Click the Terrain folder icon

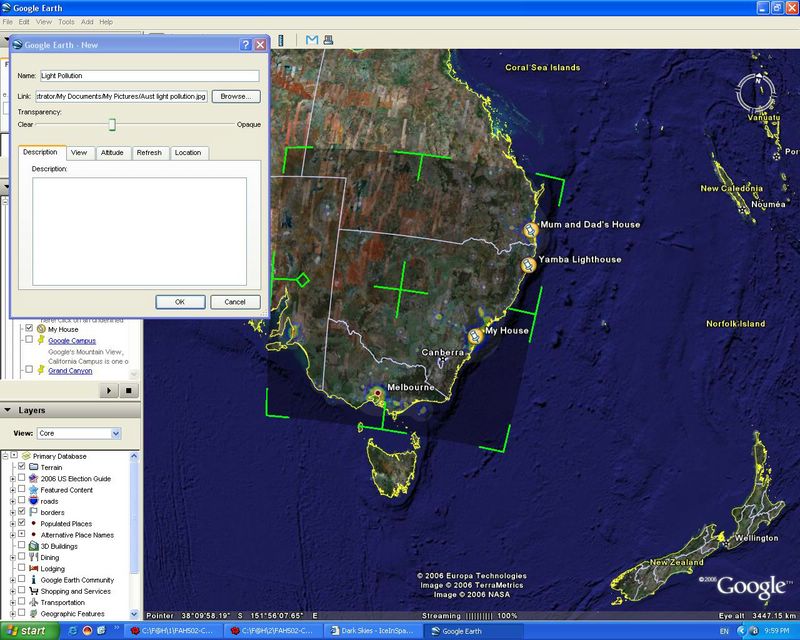pyautogui.click(x=34, y=466)
